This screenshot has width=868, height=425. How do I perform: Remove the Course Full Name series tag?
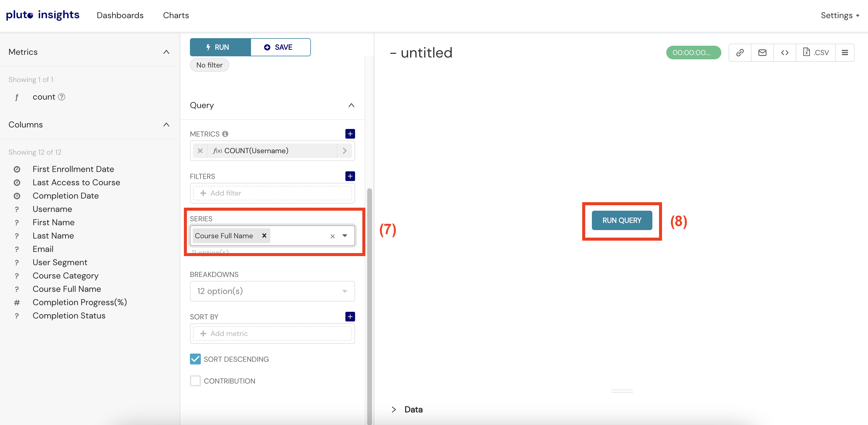coord(264,236)
